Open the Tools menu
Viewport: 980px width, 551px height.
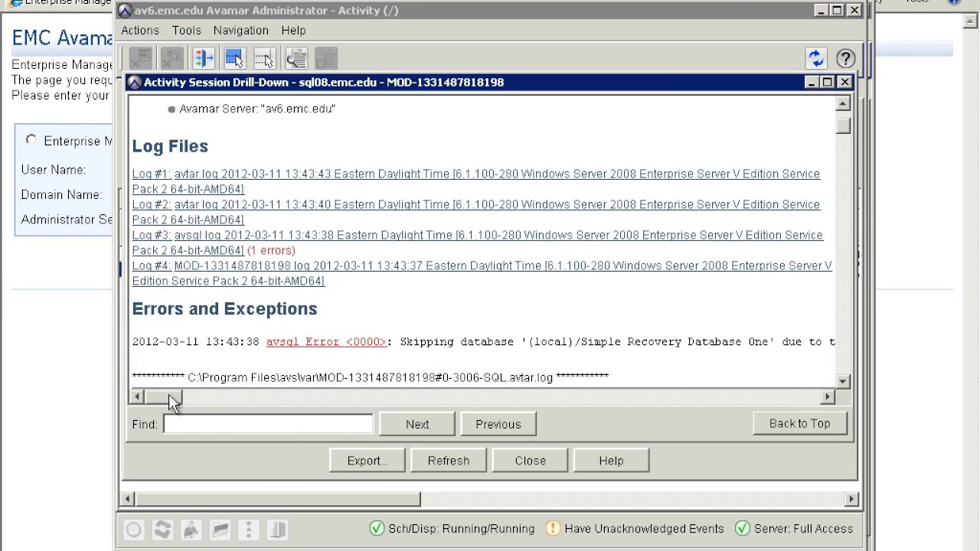(x=186, y=31)
